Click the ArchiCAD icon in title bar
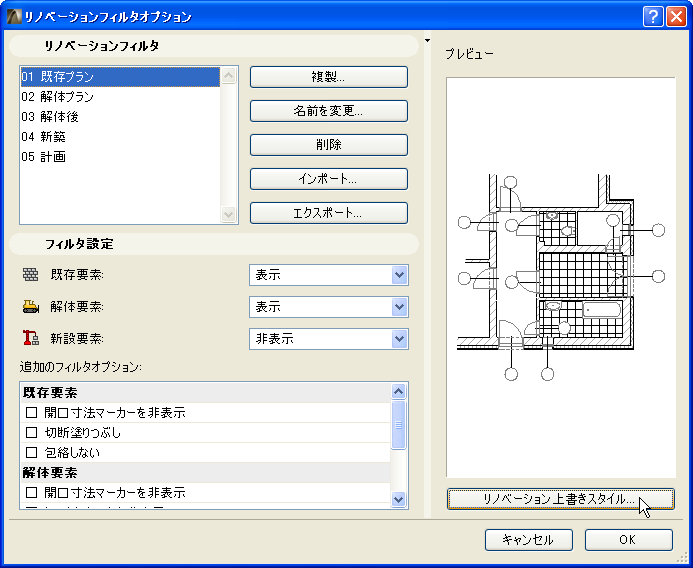The image size is (693, 568). point(14,17)
